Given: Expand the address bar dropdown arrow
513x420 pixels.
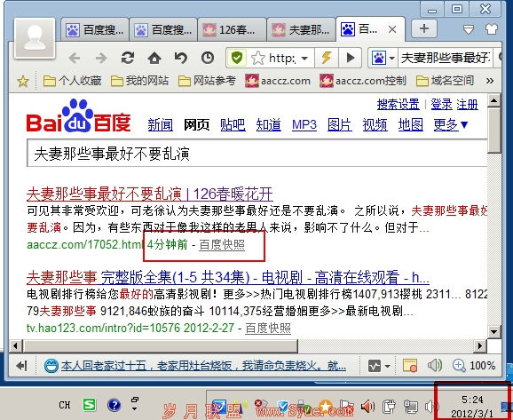Looking at the screenshot, I should click(x=304, y=59).
